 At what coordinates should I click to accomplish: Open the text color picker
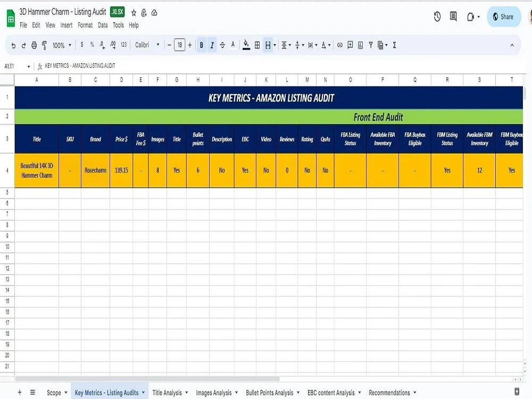[x=233, y=45]
